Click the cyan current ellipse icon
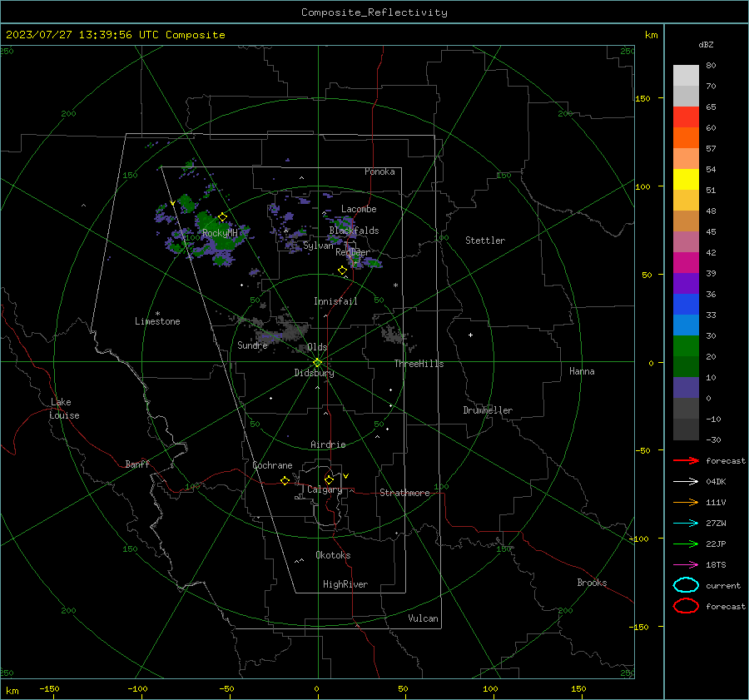The width and height of the screenshot is (749, 700). tap(686, 585)
